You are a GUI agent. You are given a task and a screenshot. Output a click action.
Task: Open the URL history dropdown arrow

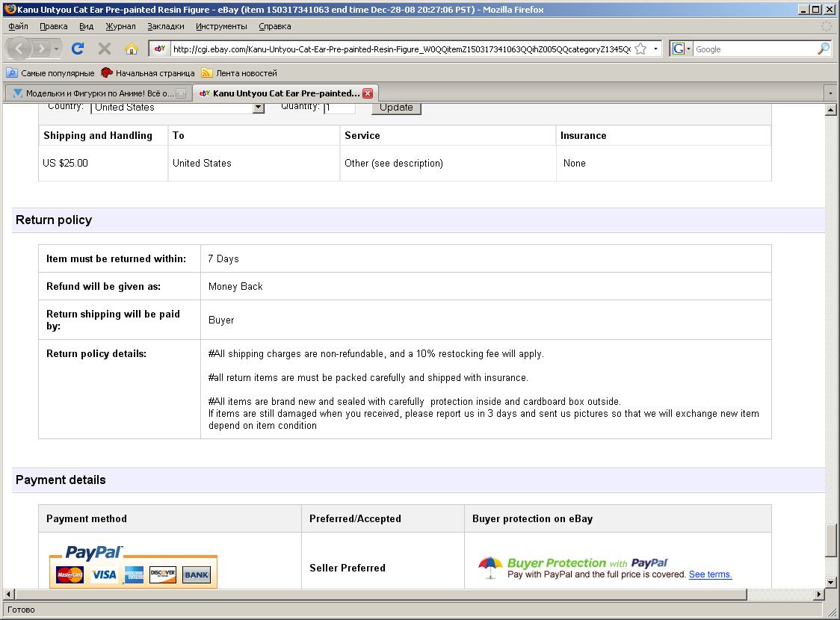click(656, 49)
